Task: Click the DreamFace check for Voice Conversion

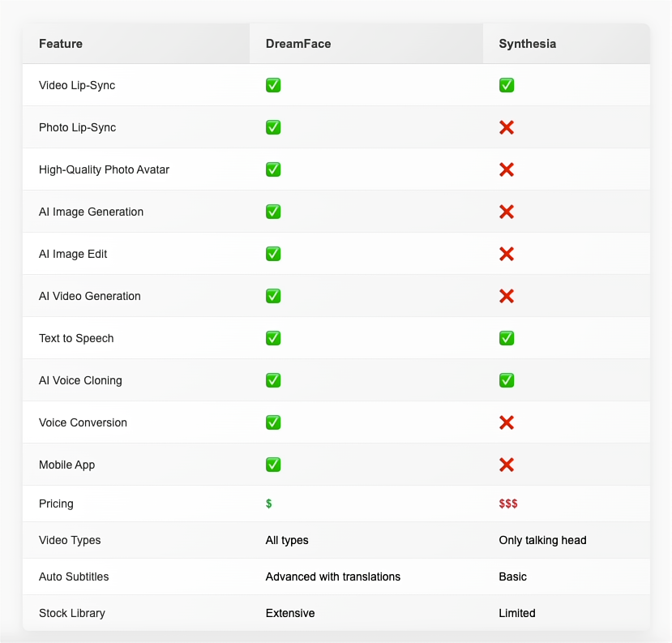Action: pyautogui.click(x=273, y=422)
